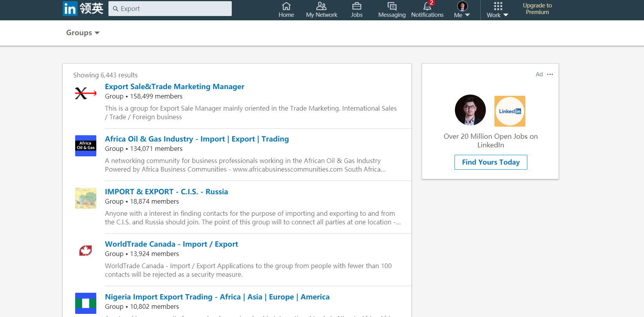Click the 134,071 members text
This screenshot has height=317, width=644.
click(156, 149)
